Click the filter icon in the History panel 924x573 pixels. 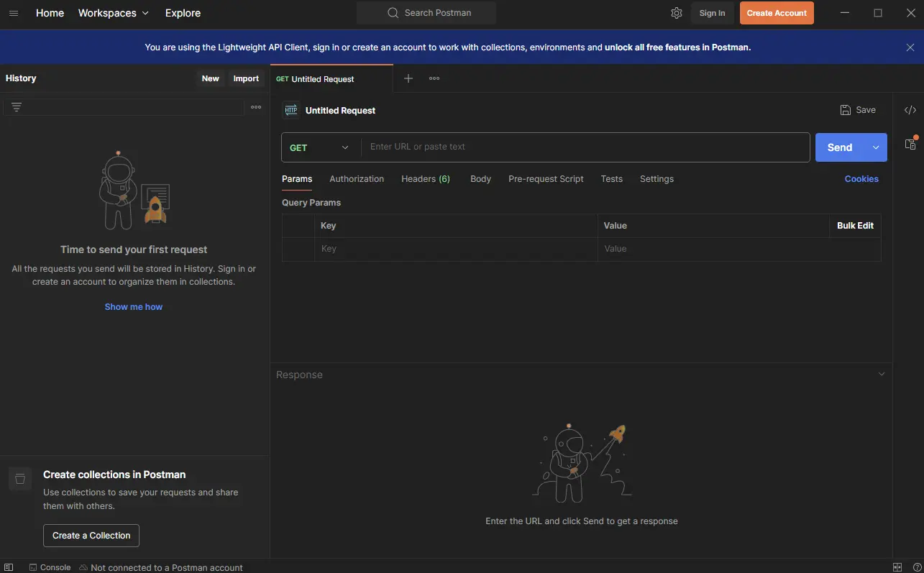(16, 106)
